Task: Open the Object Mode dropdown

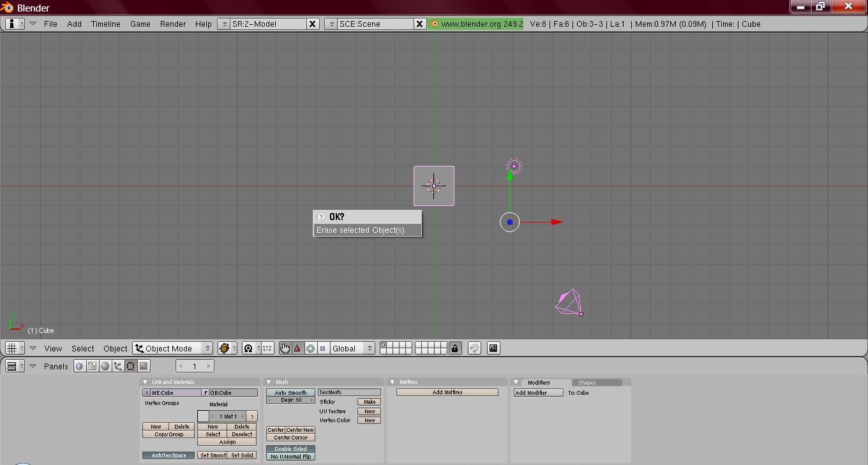Action: [x=173, y=348]
